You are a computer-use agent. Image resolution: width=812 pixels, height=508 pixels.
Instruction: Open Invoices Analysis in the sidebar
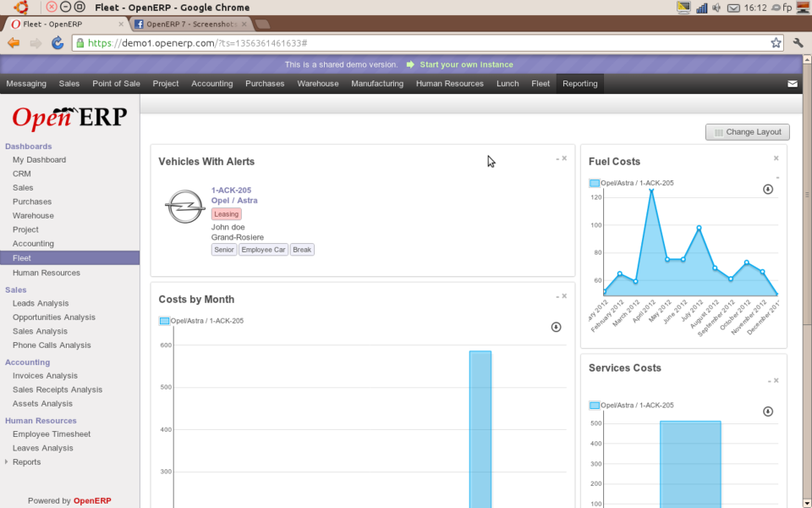pos(45,376)
